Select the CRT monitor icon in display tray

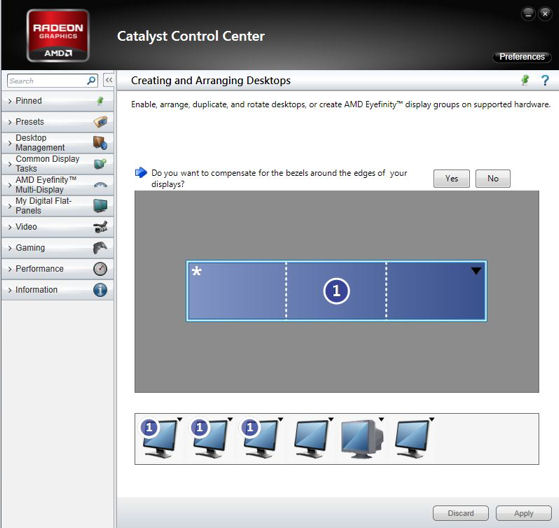point(362,439)
